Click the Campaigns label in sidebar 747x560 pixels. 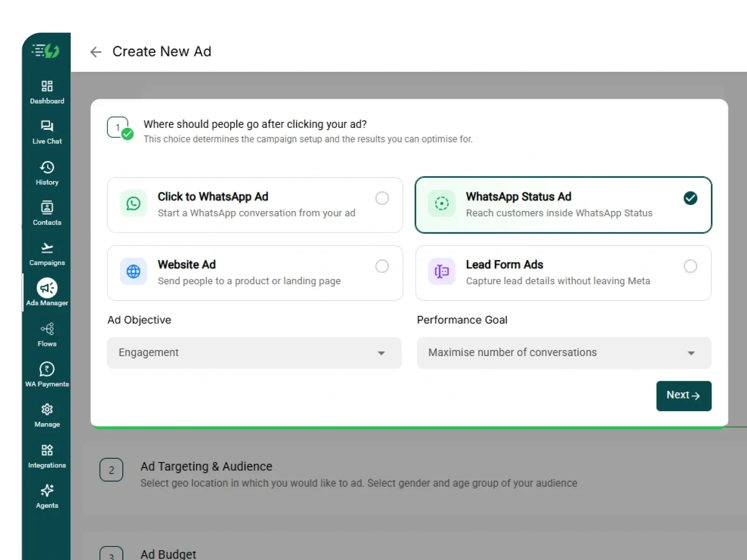(47, 263)
